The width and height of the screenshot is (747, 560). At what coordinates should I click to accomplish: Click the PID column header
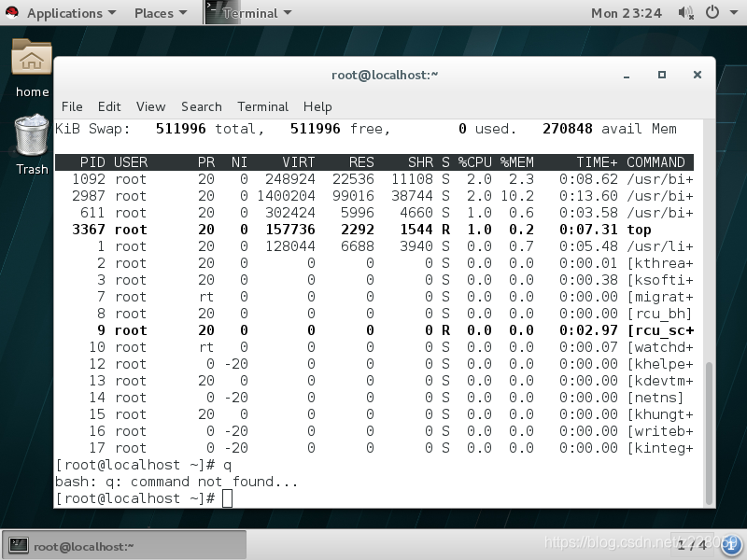(x=92, y=162)
